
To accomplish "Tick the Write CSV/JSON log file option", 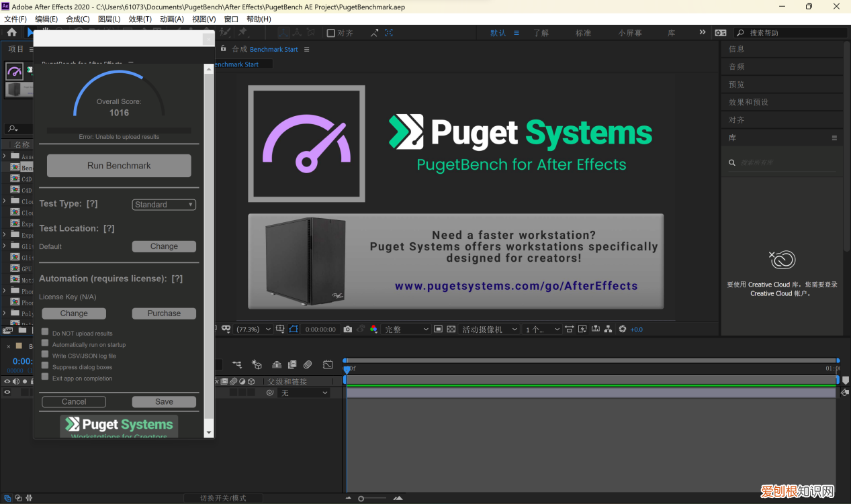I will click(x=45, y=355).
